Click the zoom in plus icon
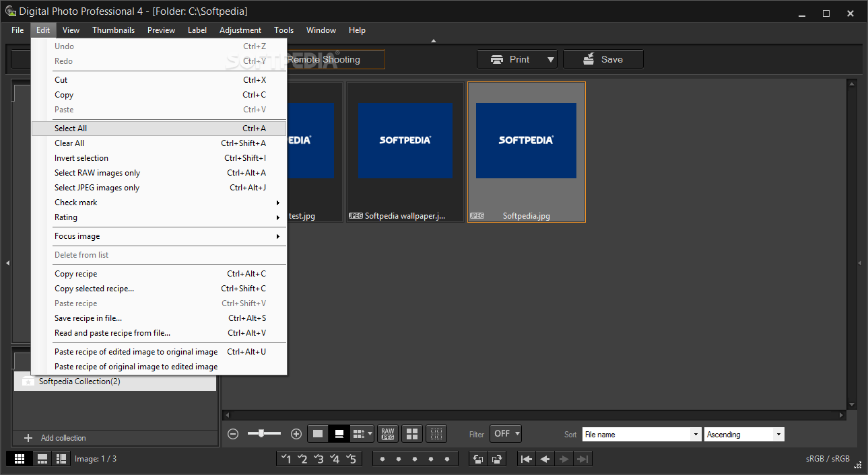 click(296, 434)
